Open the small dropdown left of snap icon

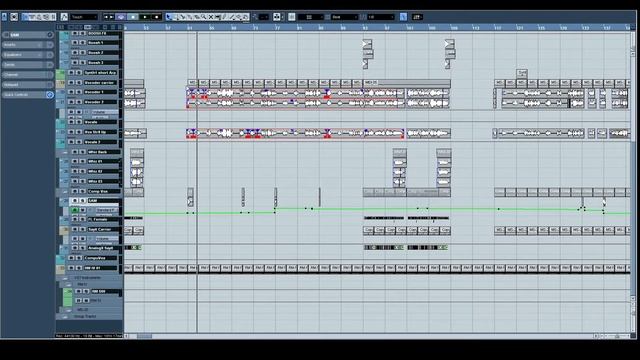click(x=263, y=17)
